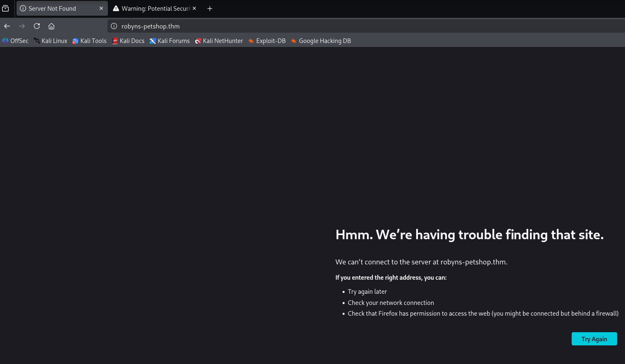
Task: Close the Warning: Potential Security tab
Action: [194, 8]
